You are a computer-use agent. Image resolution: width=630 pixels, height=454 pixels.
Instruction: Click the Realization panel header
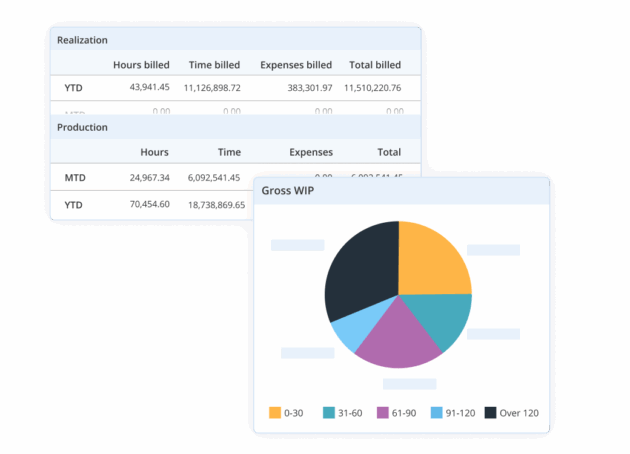(83, 40)
